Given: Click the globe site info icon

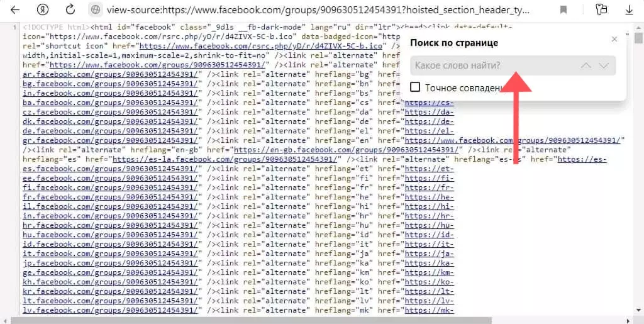Looking at the screenshot, I should 96,10.
